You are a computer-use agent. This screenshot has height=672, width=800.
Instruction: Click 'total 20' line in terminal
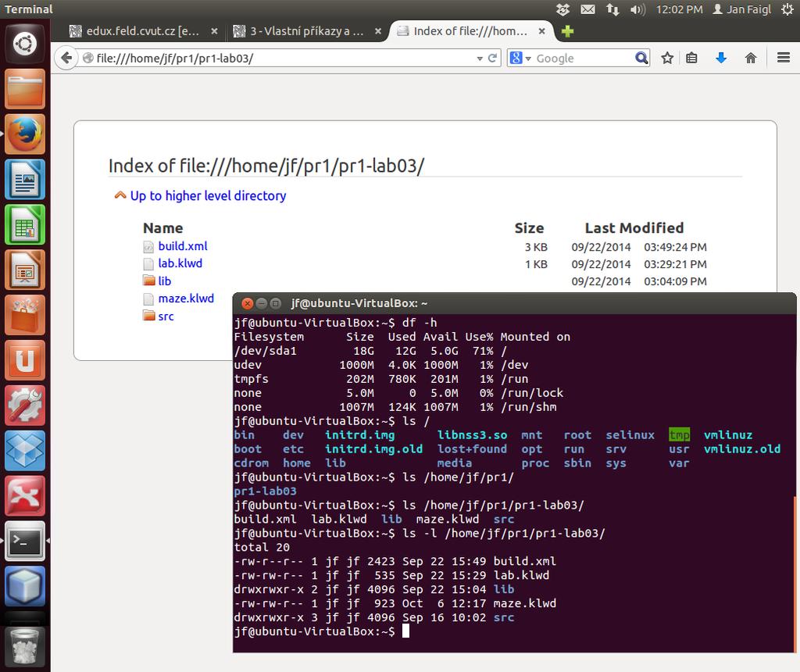click(x=262, y=547)
